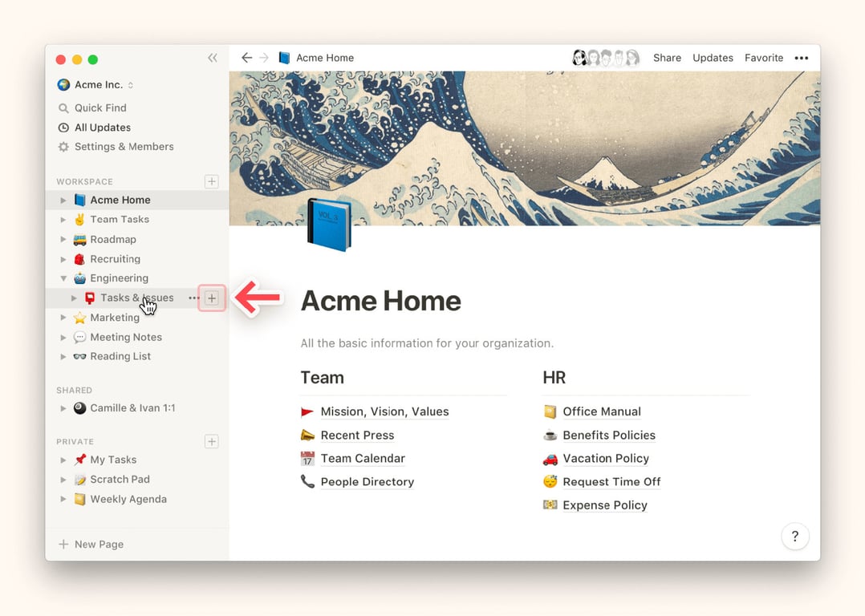Add a page with Workspace plus icon

coord(211,181)
